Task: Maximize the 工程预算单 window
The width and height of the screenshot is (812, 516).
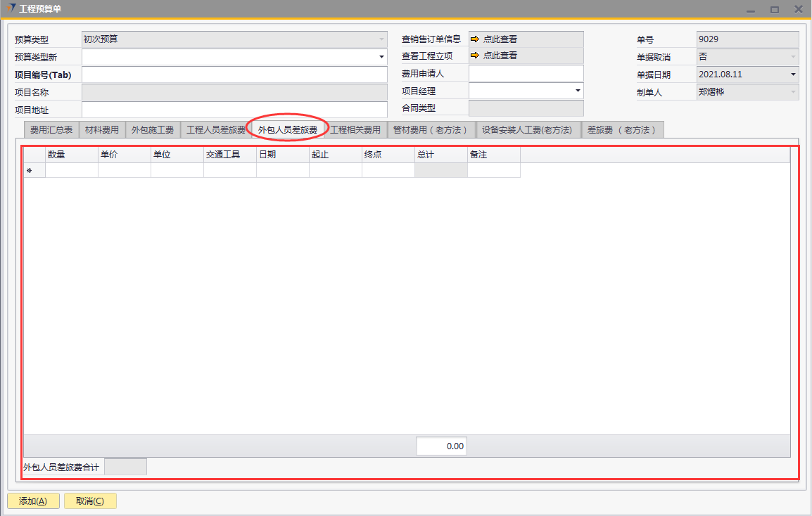Action: pos(774,10)
